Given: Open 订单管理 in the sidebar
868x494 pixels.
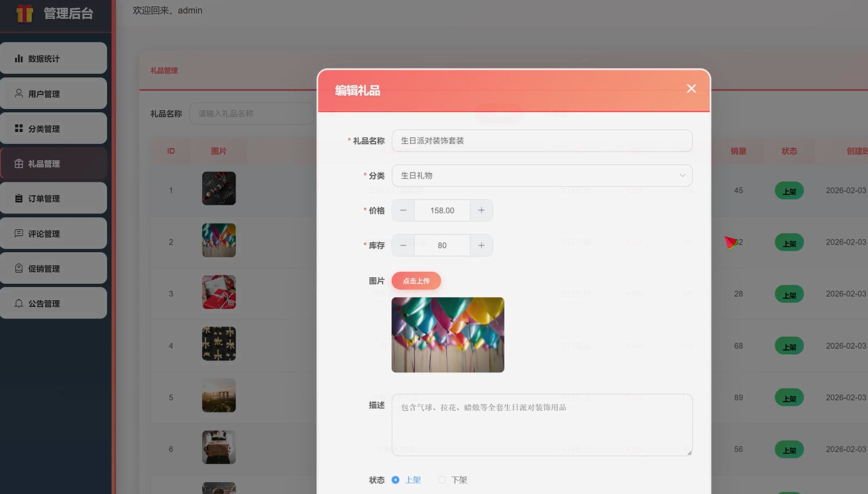Looking at the screenshot, I should 53,198.
